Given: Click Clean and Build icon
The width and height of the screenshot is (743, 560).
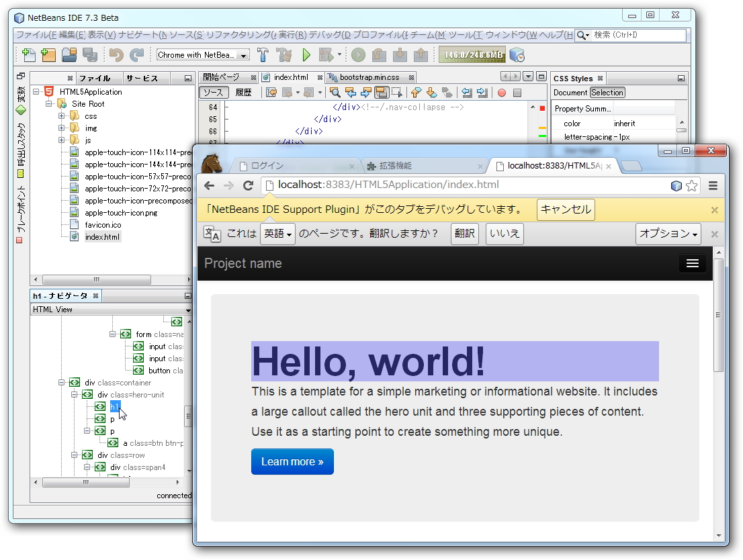Looking at the screenshot, I should coord(284,55).
